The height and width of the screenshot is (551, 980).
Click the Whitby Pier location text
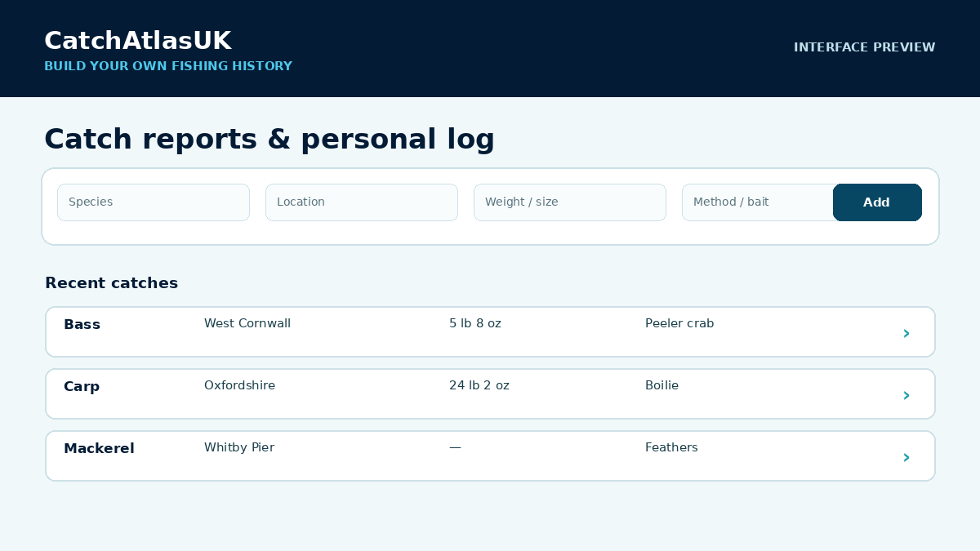(239, 447)
